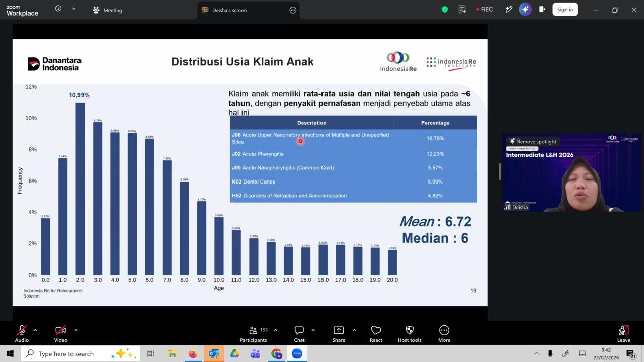The height and width of the screenshot is (362, 644).
Task: Click the 'J02 Acute Pharyngitis' table row
Action: [x=353, y=154]
